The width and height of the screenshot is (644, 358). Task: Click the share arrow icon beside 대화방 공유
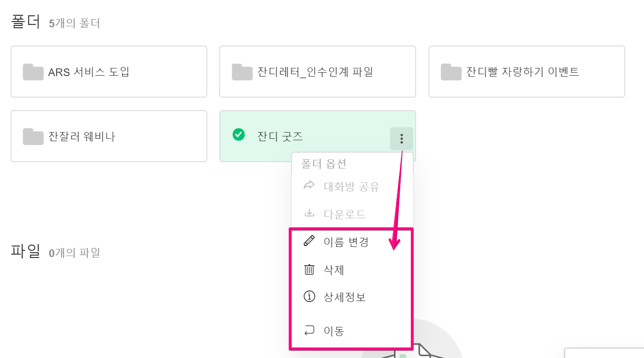coord(309,185)
